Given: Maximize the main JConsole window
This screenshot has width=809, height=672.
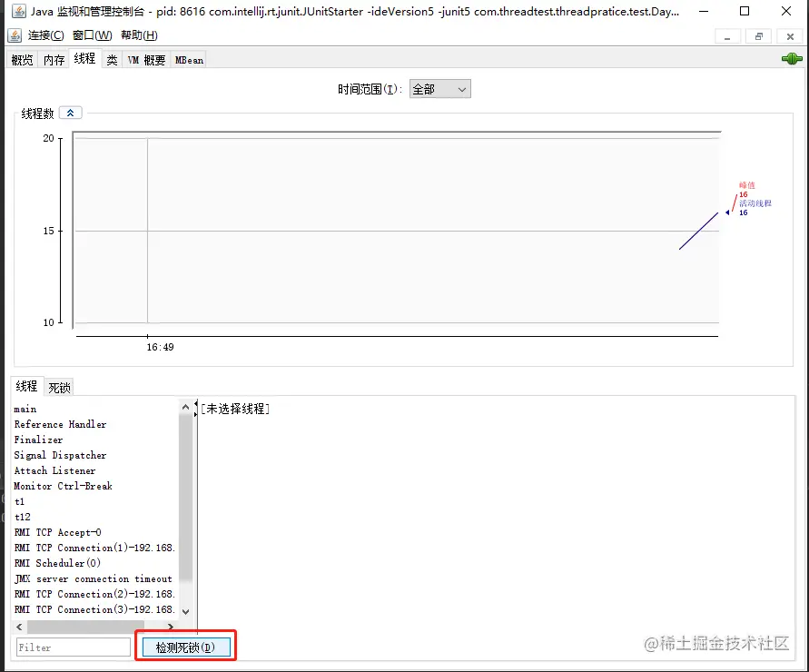Looking at the screenshot, I should click(x=745, y=11).
